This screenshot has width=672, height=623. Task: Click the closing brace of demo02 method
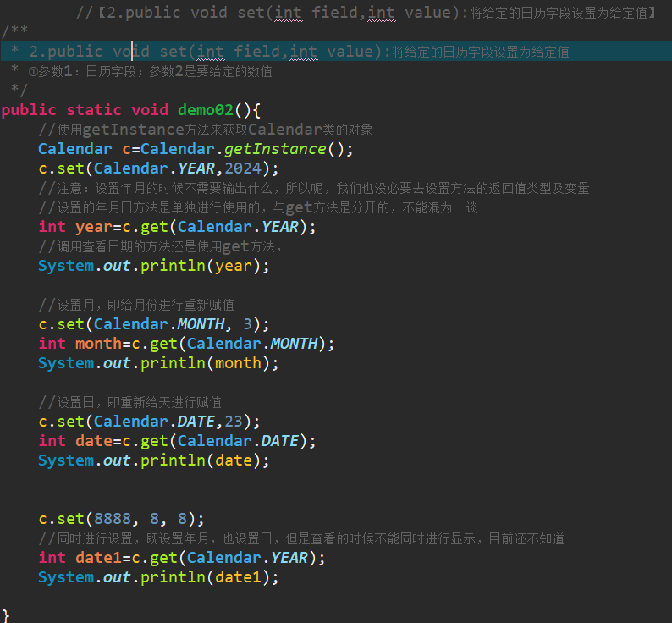tap(6, 615)
